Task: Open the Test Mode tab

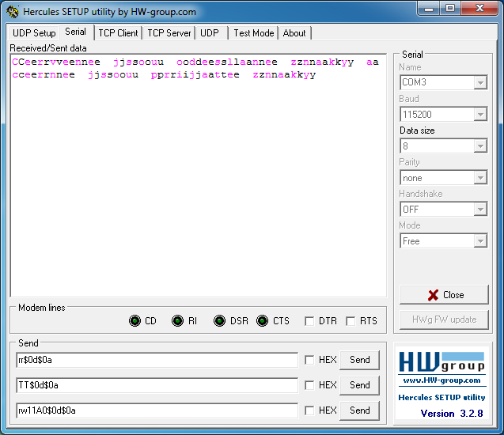Action: (253, 33)
